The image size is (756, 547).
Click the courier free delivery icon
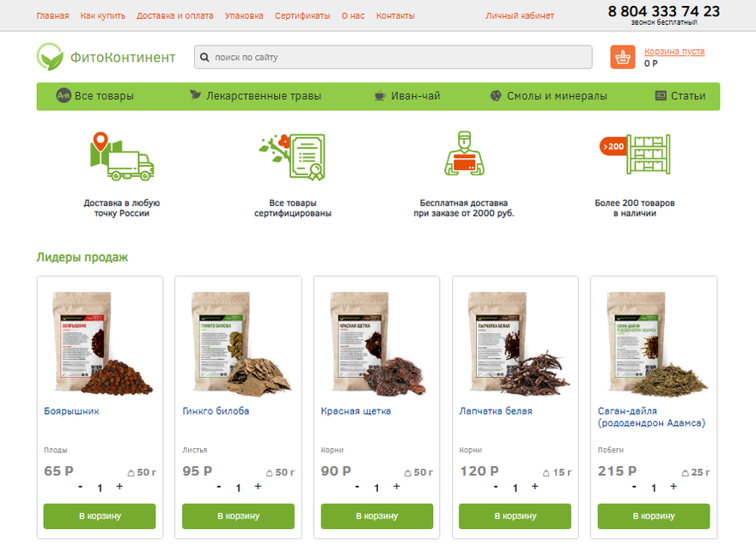click(464, 153)
